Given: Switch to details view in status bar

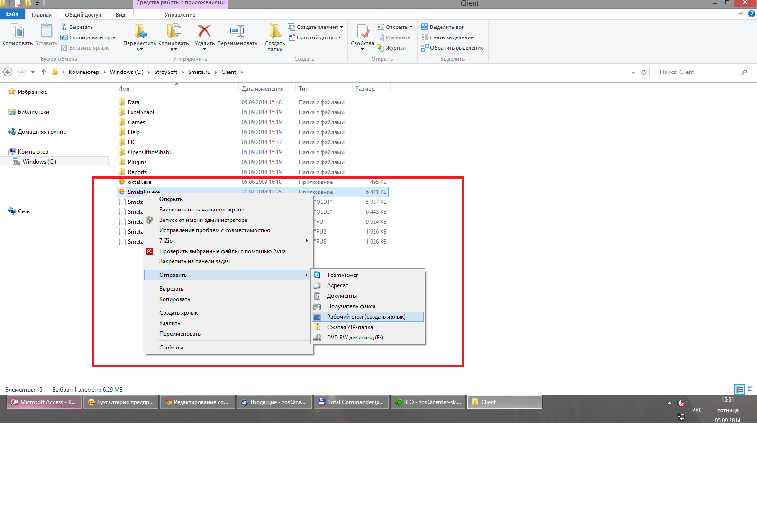Looking at the screenshot, I should [739, 389].
